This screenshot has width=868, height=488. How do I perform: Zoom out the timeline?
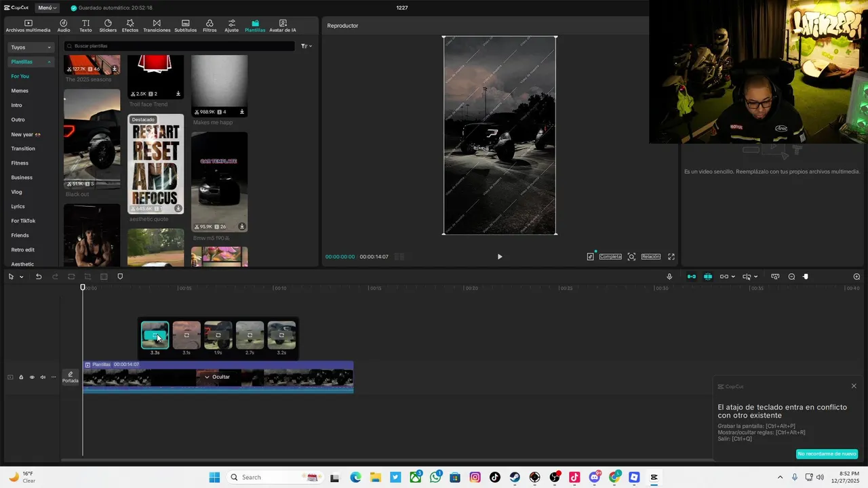pyautogui.click(x=791, y=277)
